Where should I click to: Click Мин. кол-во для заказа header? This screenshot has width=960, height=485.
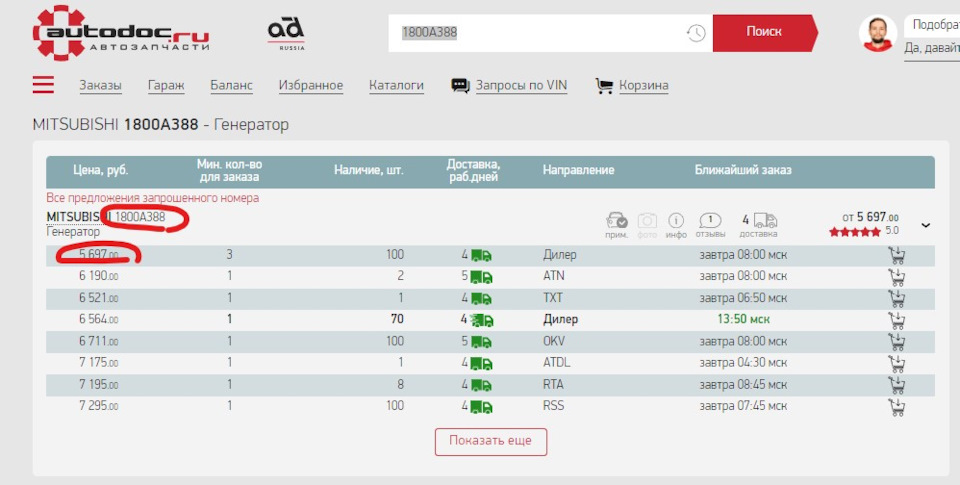[x=230, y=171]
